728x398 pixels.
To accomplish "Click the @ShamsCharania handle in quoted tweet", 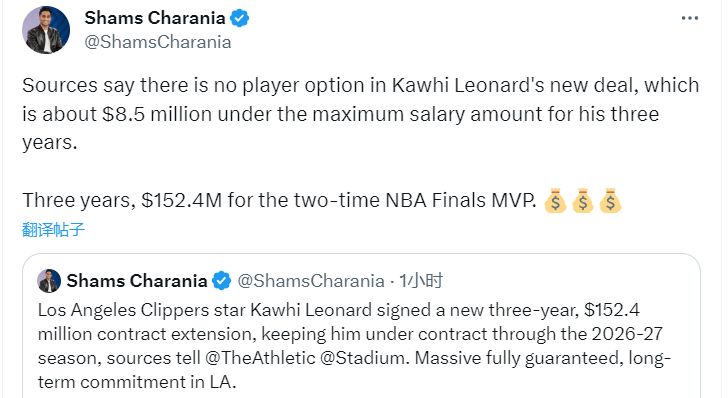I will (x=311, y=281).
